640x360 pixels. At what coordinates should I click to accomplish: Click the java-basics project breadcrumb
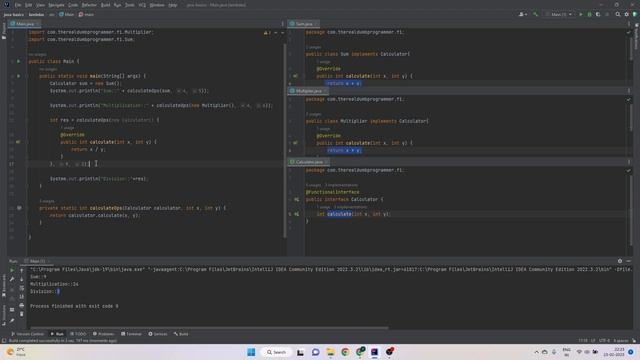tap(13, 14)
